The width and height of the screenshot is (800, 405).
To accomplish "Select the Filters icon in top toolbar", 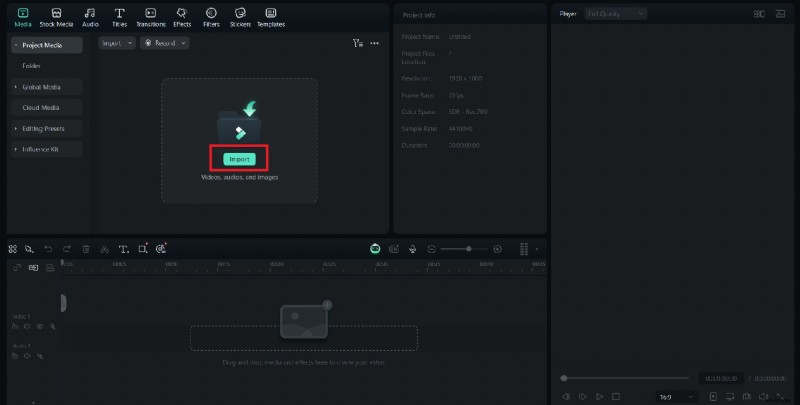I will [x=211, y=16].
